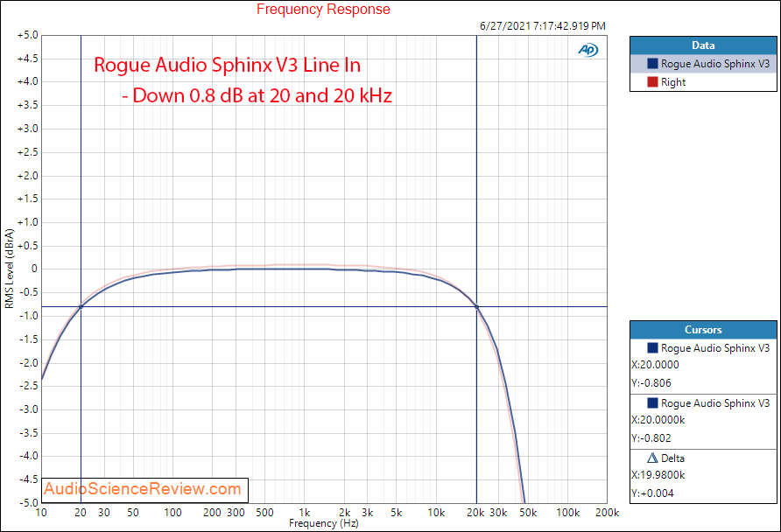Click the 200k tick label on frequency axis
Viewport: 781px width, 532px height.
(x=607, y=513)
